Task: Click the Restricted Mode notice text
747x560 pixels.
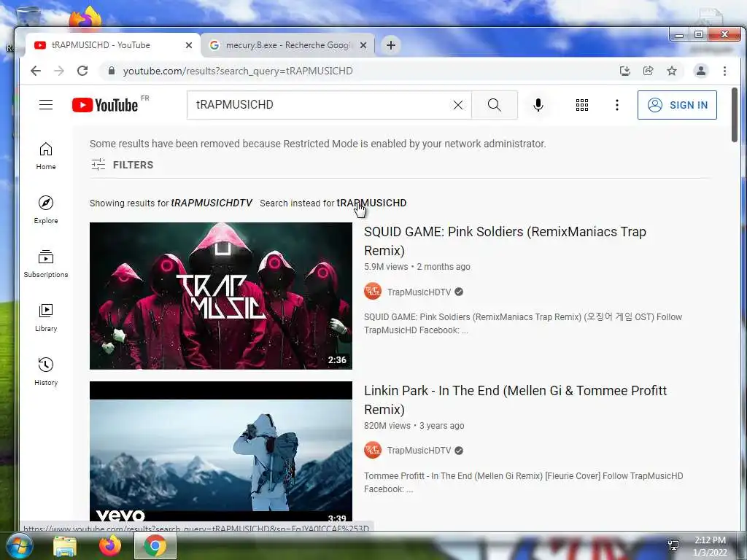Action: point(318,144)
